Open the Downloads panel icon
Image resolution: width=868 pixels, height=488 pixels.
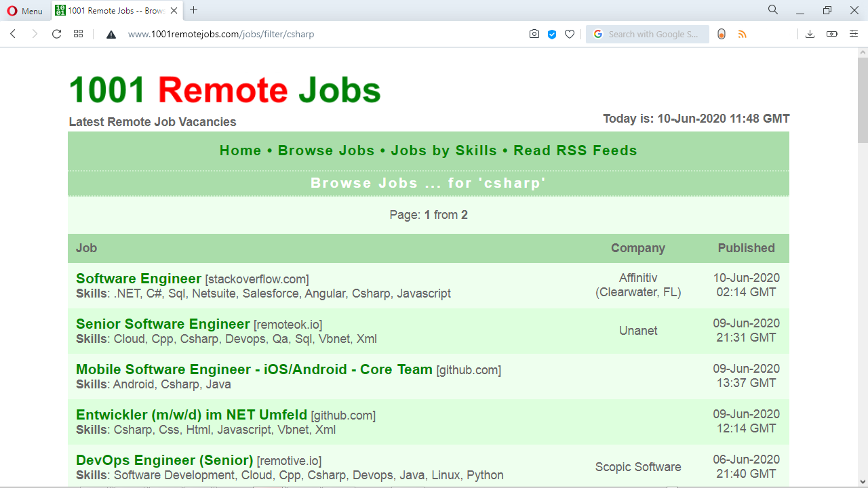(810, 34)
